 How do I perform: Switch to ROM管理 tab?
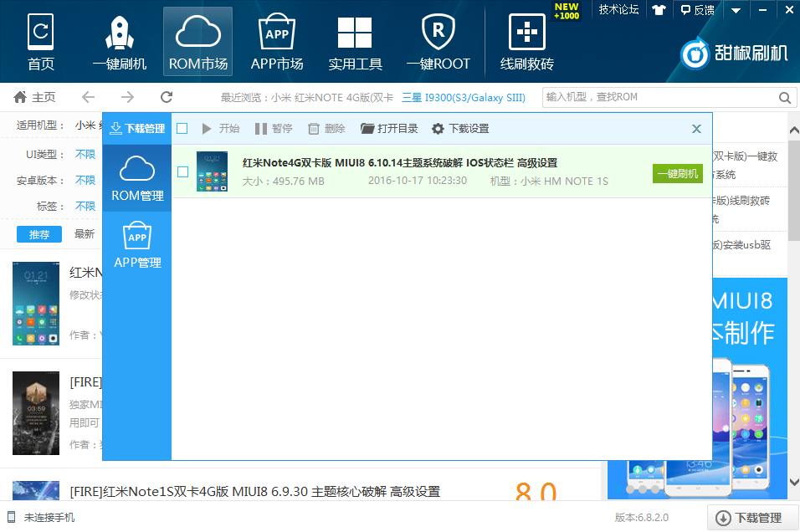click(x=137, y=178)
